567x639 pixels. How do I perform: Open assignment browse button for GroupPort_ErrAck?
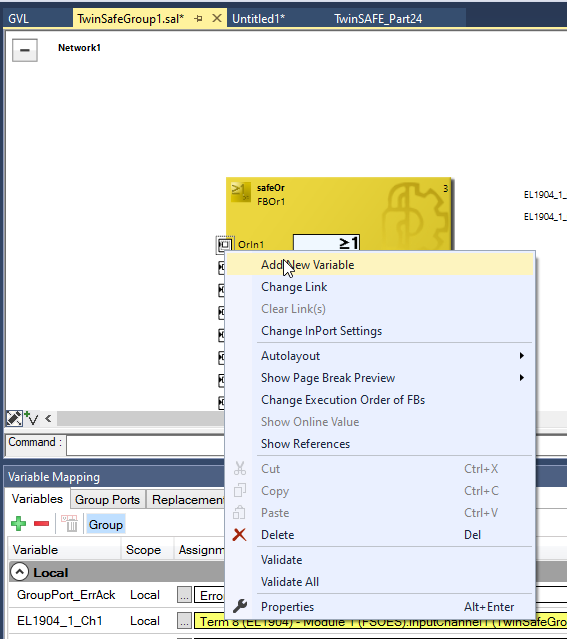pyautogui.click(x=184, y=595)
